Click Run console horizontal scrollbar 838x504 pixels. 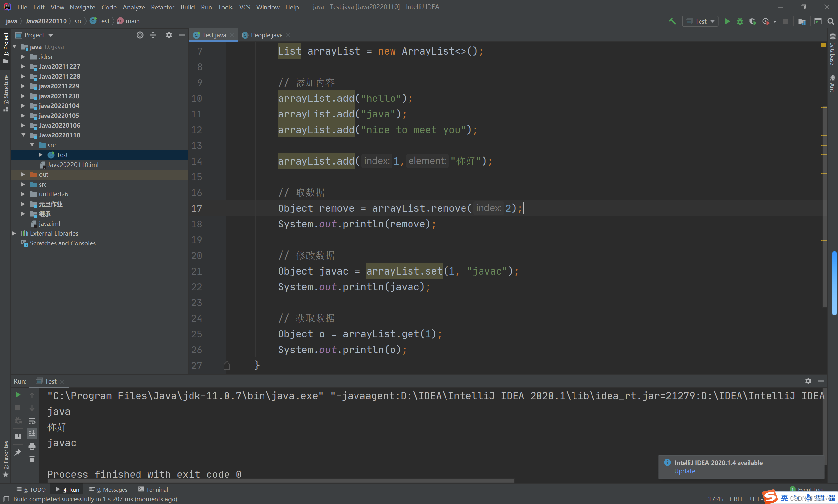coord(280,481)
